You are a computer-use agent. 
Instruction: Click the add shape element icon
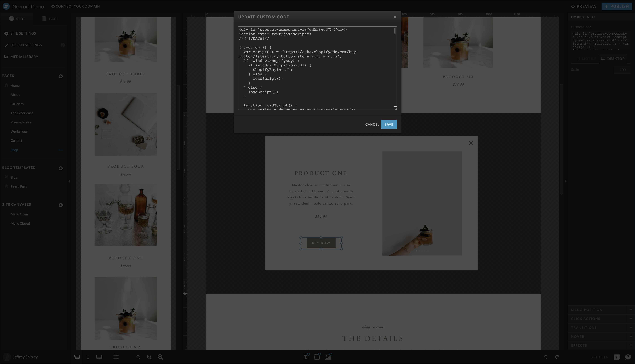click(317, 357)
